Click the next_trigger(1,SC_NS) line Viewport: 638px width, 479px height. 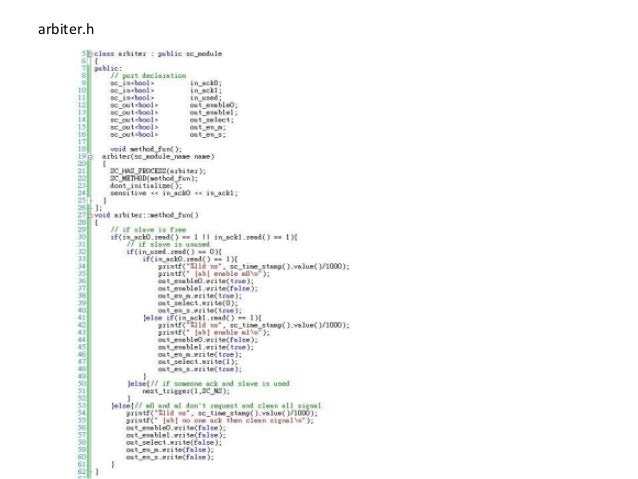click(x=186, y=391)
